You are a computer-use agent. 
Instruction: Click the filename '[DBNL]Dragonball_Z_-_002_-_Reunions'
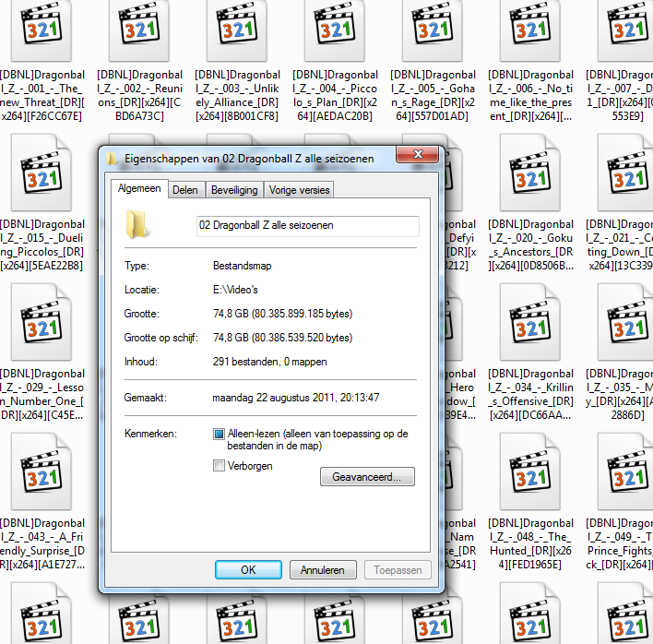pyautogui.click(x=139, y=95)
